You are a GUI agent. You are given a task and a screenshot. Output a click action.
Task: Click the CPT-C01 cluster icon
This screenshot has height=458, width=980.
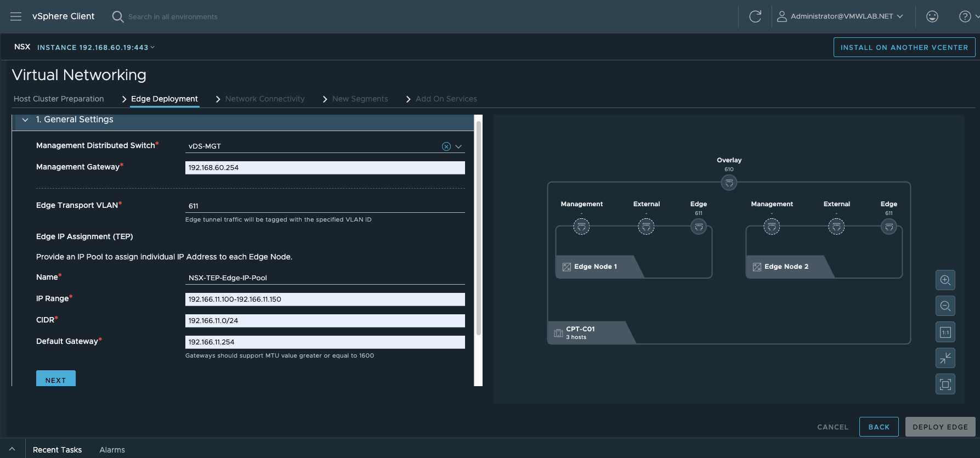(558, 333)
